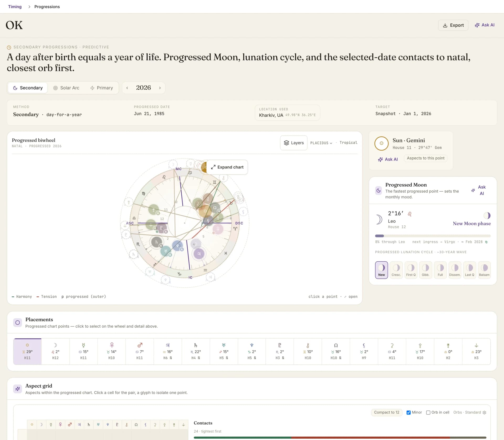
Task: Uncheck the Minor aspects checkbox
Action: click(x=408, y=412)
